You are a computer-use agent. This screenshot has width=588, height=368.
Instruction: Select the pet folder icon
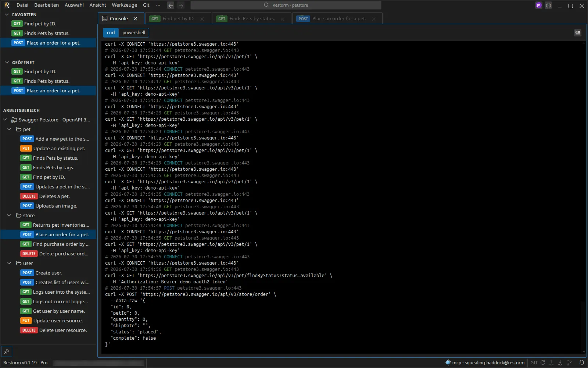click(19, 130)
